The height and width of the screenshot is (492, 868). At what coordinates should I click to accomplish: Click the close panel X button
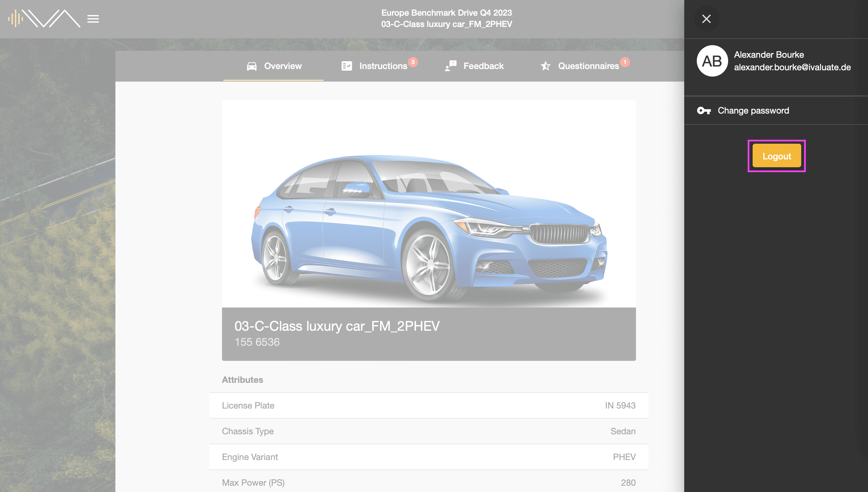(705, 19)
